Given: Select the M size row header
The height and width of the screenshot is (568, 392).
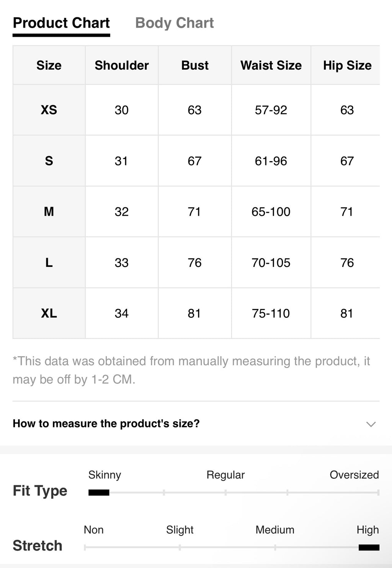Looking at the screenshot, I should (49, 211).
